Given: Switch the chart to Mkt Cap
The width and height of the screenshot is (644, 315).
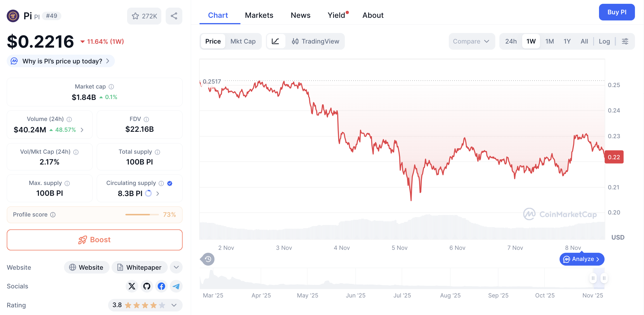Looking at the screenshot, I should click(x=243, y=41).
